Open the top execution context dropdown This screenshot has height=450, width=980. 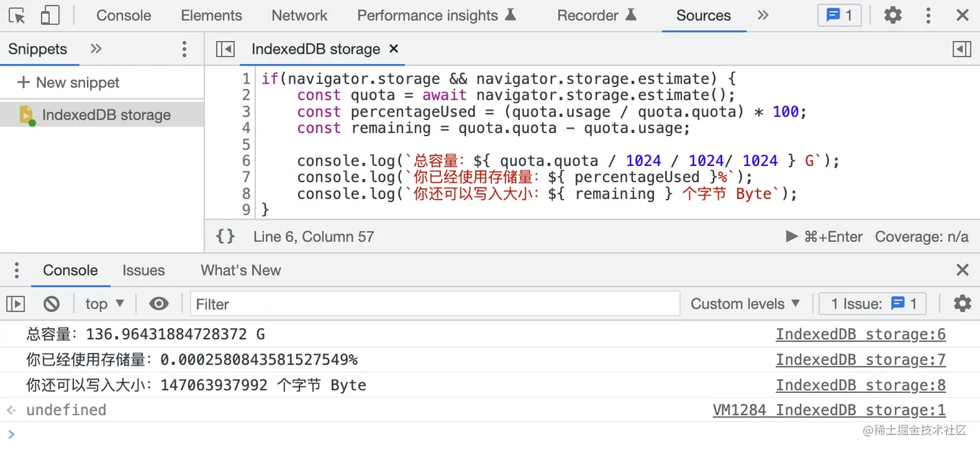pos(105,303)
